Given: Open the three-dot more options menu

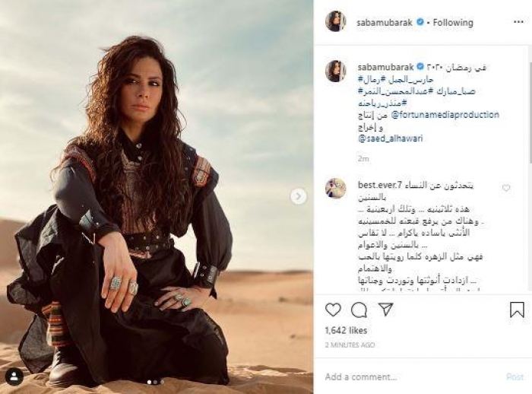Looking at the screenshot, I should (x=518, y=22).
